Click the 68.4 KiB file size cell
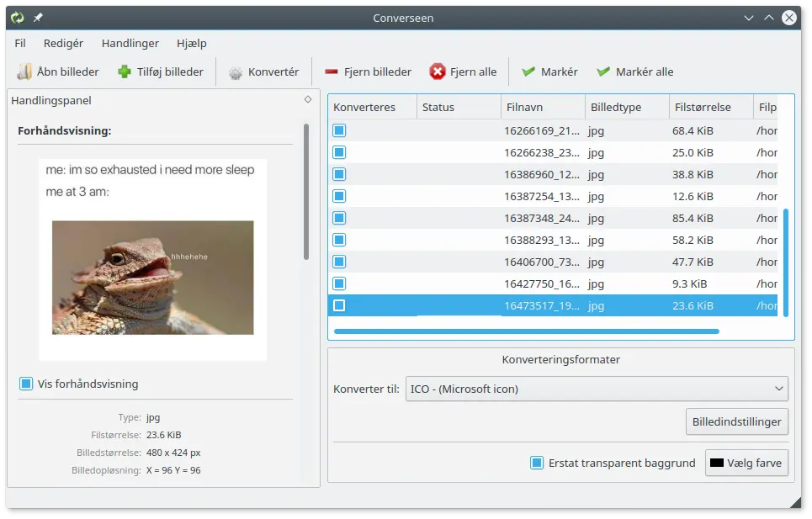 coord(693,131)
